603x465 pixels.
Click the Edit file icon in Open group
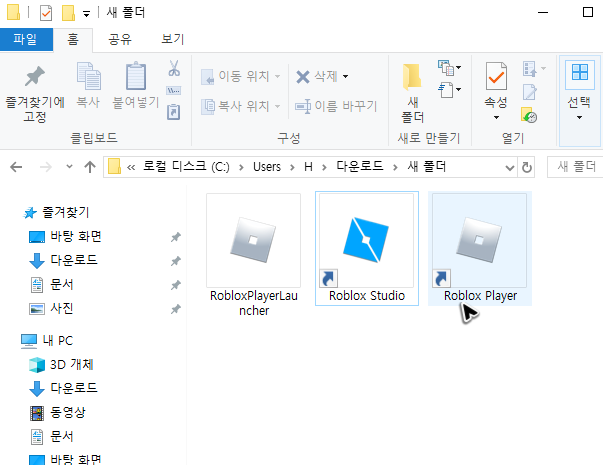click(530, 92)
